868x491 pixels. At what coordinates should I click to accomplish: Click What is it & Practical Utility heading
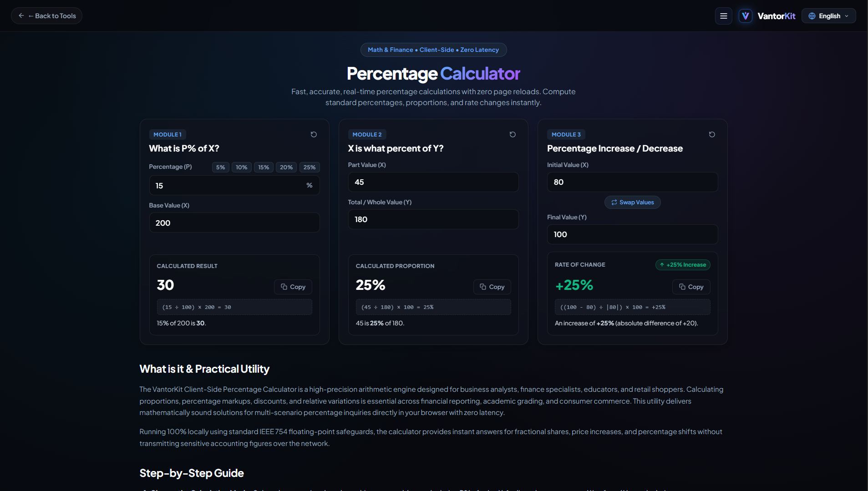pyautogui.click(x=204, y=369)
